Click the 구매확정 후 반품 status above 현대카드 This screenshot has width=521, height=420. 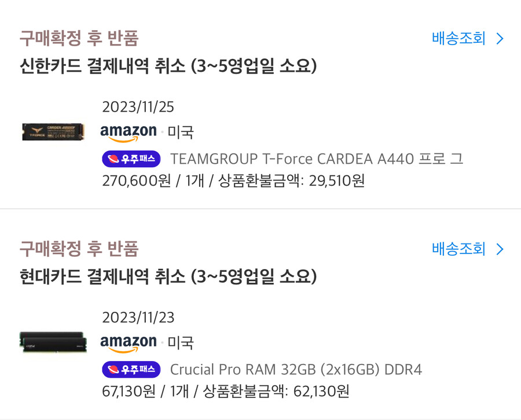click(79, 249)
